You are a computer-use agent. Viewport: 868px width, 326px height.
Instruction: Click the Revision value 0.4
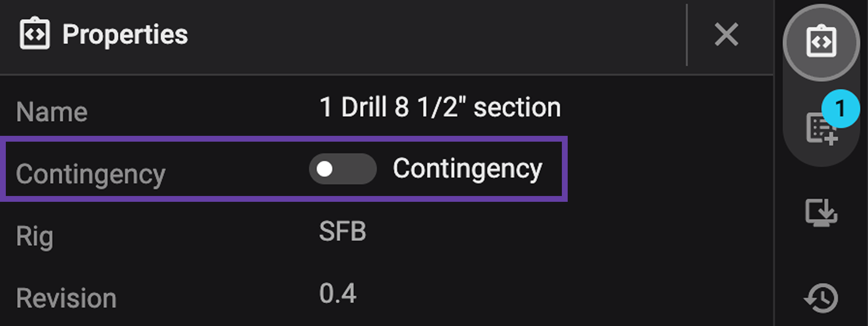click(338, 293)
